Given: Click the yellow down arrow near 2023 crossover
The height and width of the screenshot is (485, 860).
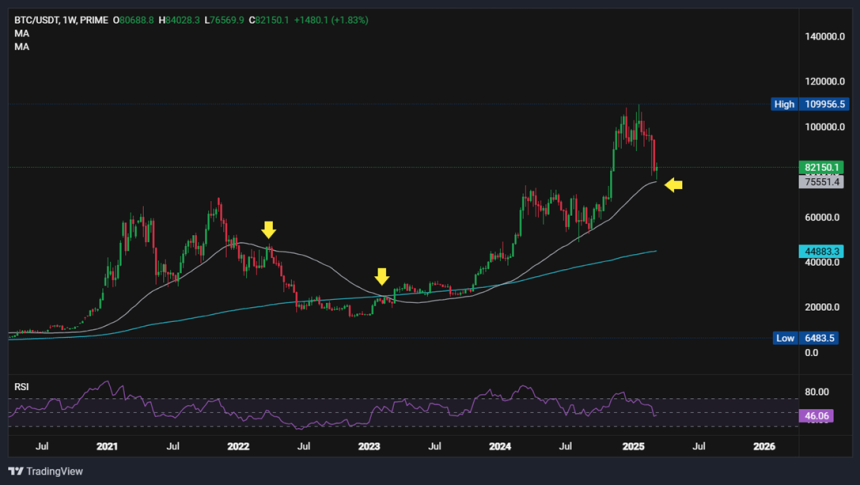Looking at the screenshot, I should point(382,277).
